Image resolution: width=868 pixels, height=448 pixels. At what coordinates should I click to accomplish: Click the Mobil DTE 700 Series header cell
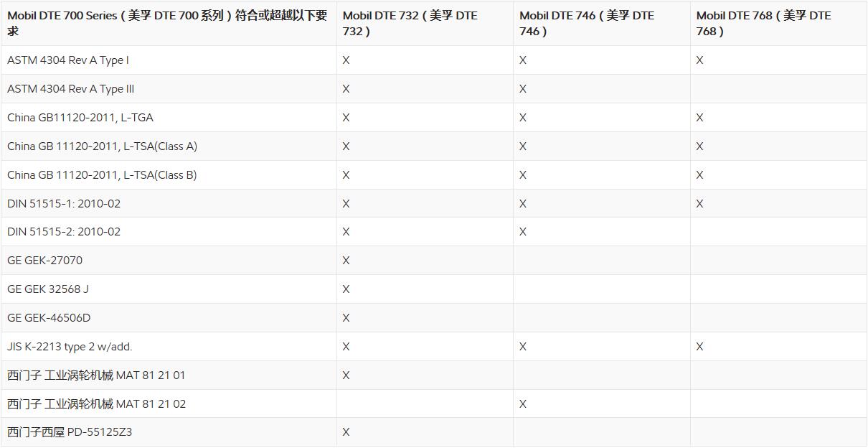[x=167, y=23]
